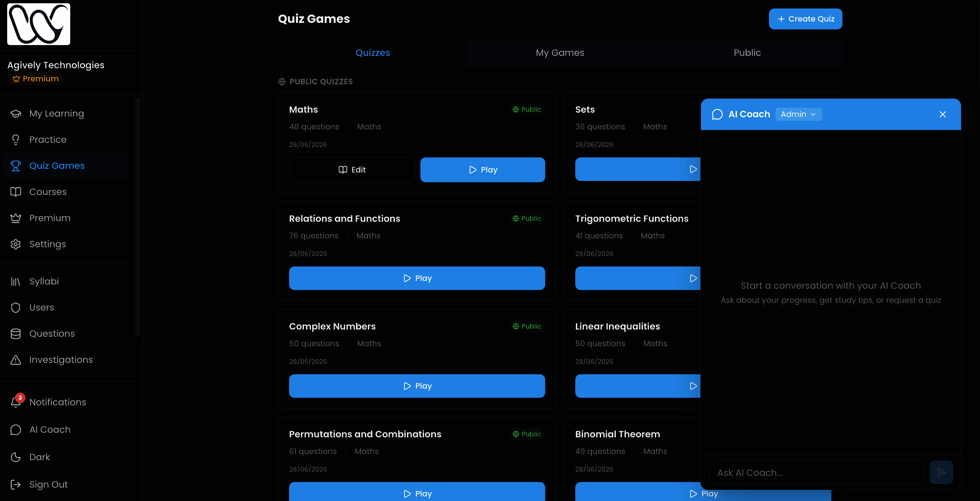The width and height of the screenshot is (980, 501).
Task: Click the Notifications bell with badge
Action: tap(17, 401)
